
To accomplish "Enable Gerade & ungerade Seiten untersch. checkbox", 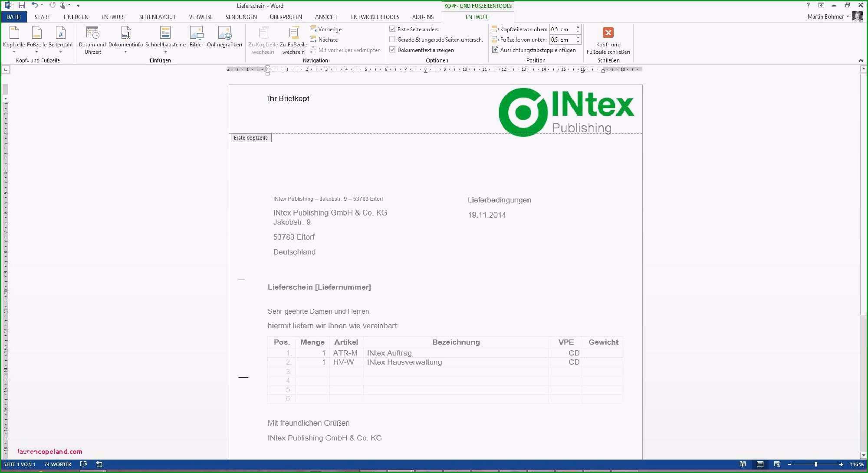I will pos(392,39).
